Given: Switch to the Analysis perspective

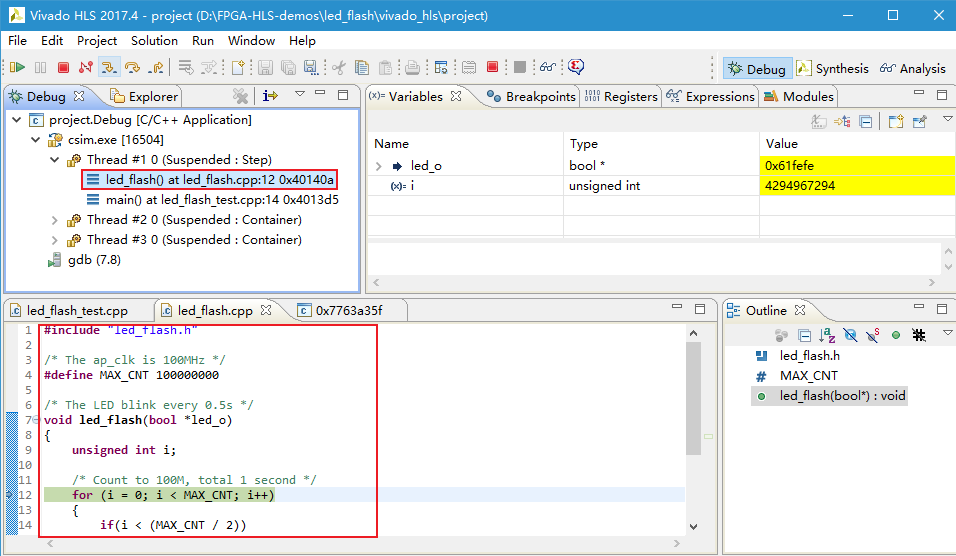Looking at the screenshot, I should point(912,68).
